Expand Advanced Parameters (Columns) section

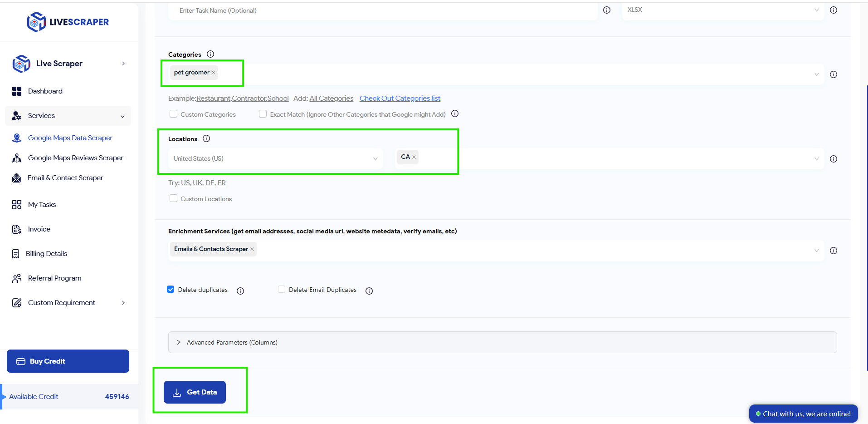coord(502,342)
